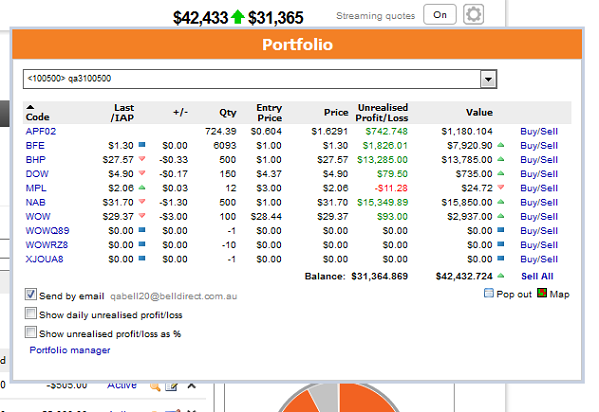Open the WOW stock code link
Viewport: 599px width, 412px height.
tap(38, 216)
